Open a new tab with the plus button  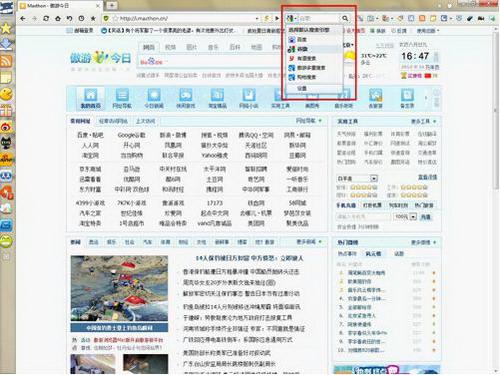point(112,5)
